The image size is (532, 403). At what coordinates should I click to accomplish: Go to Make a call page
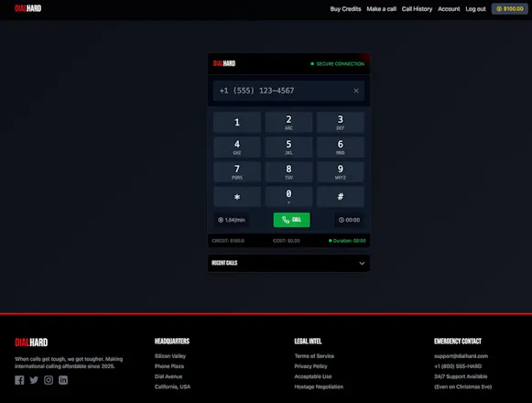click(381, 9)
